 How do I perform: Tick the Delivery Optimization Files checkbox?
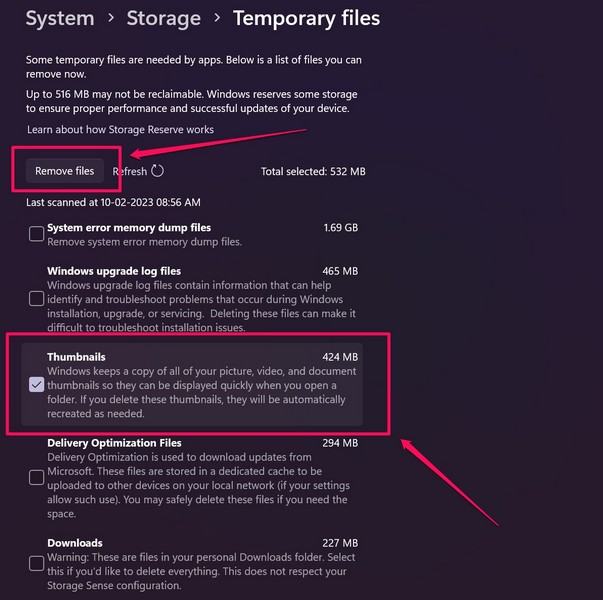click(36, 478)
